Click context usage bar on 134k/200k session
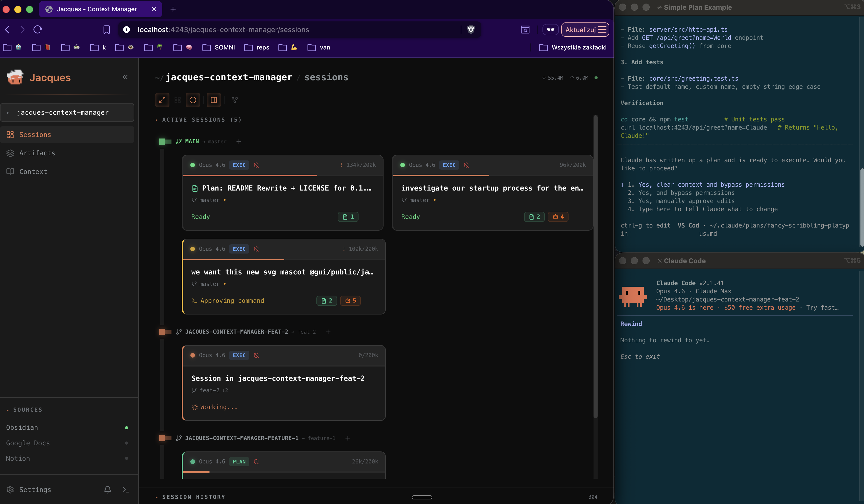 point(283,175)
